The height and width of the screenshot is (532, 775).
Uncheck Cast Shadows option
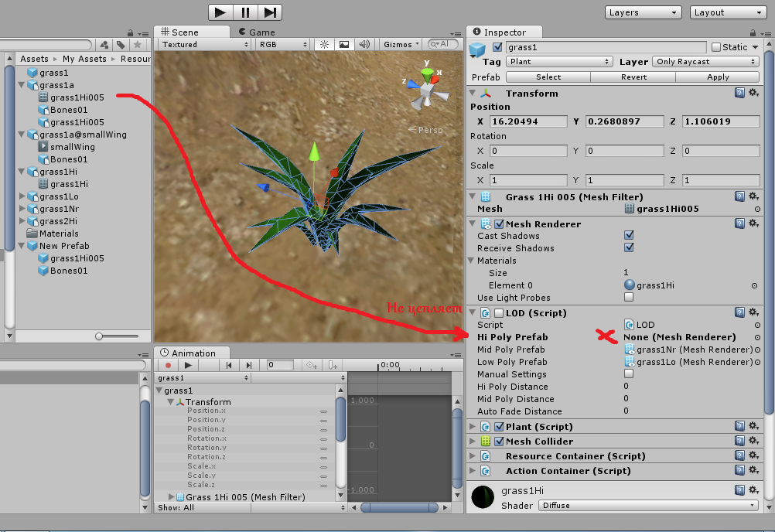click(629, 236)
